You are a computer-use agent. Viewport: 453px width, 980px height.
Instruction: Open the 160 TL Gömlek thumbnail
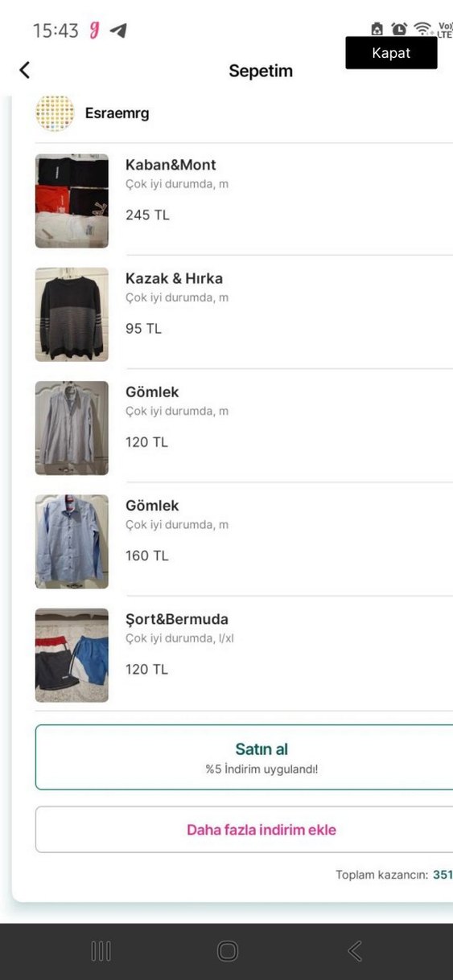pos(72,542)
